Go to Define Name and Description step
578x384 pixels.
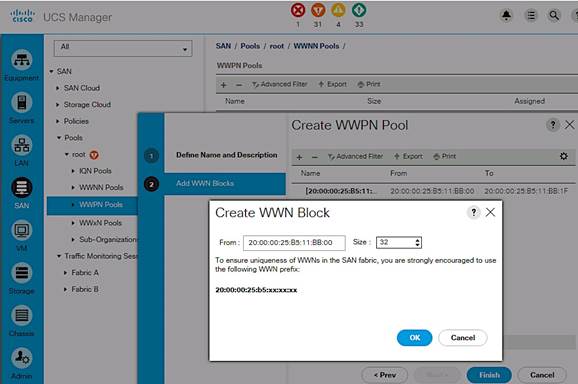[226, 155]
